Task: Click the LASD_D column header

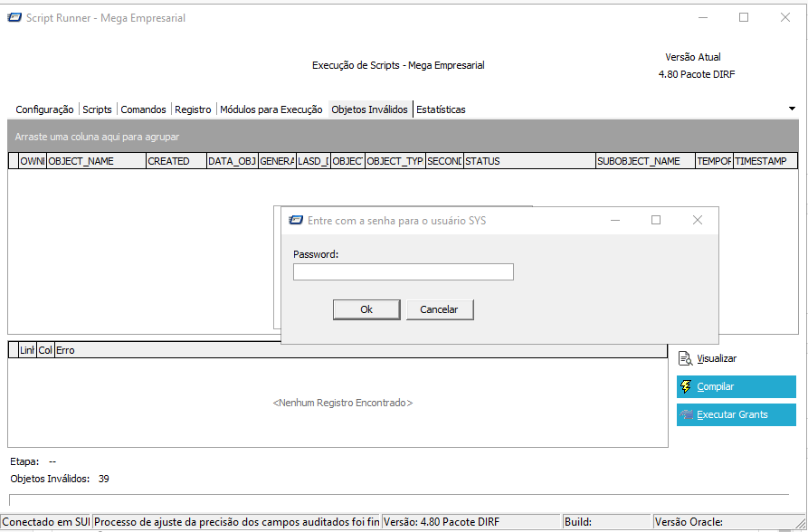Action: [313, 161]
